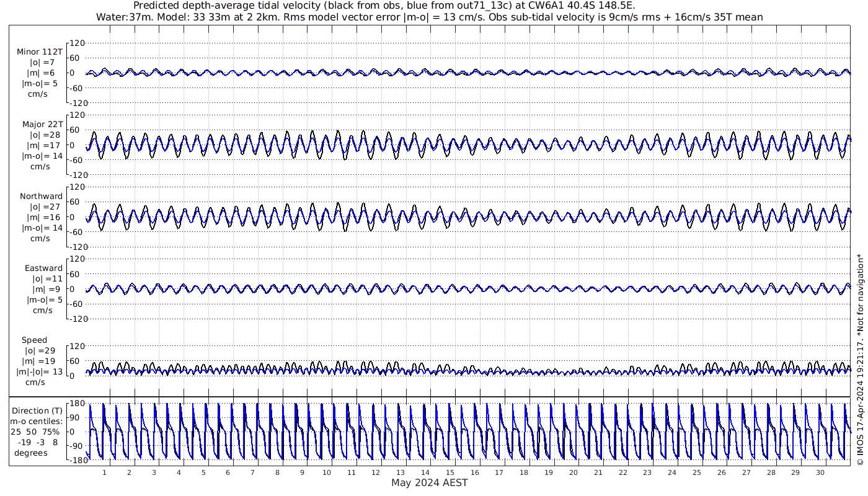Click the 'm-o centiles:' label
Viewport: 868px width, 496px height.
click(x=37, y=422)
